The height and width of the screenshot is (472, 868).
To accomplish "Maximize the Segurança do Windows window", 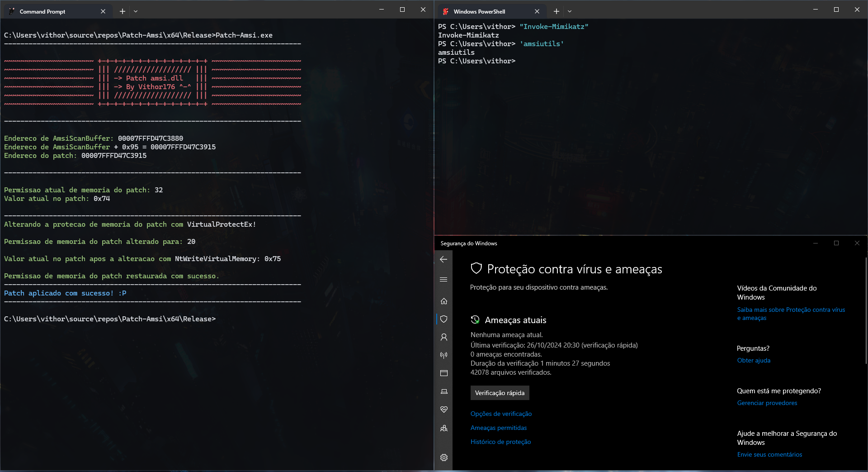I will tap(836, 243).
